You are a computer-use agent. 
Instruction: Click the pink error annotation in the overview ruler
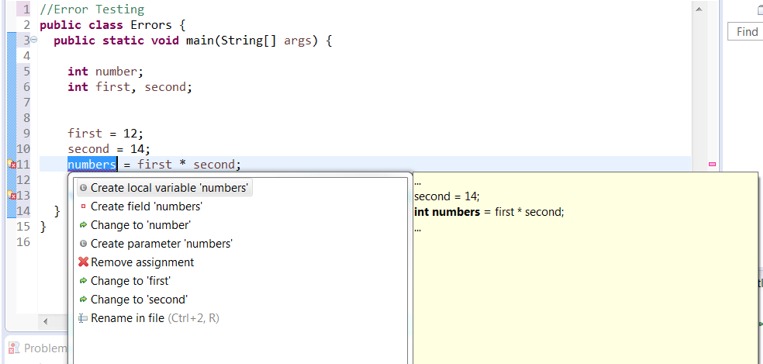pyautogui.click(x=712, y=164)
